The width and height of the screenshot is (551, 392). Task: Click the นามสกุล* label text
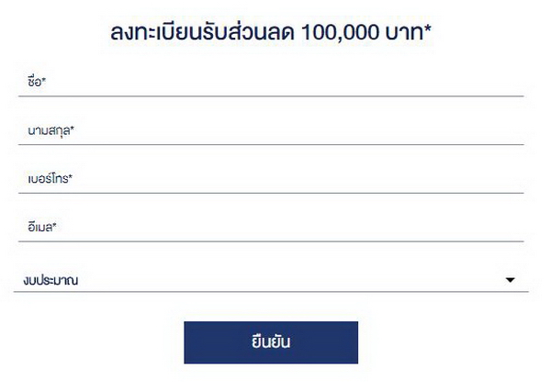coord(50,131)
